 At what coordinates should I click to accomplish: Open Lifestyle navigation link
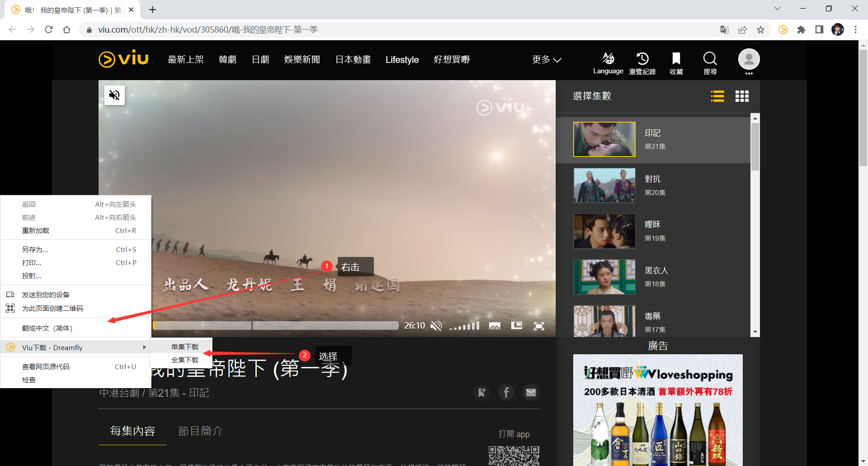tap(402, 60)
